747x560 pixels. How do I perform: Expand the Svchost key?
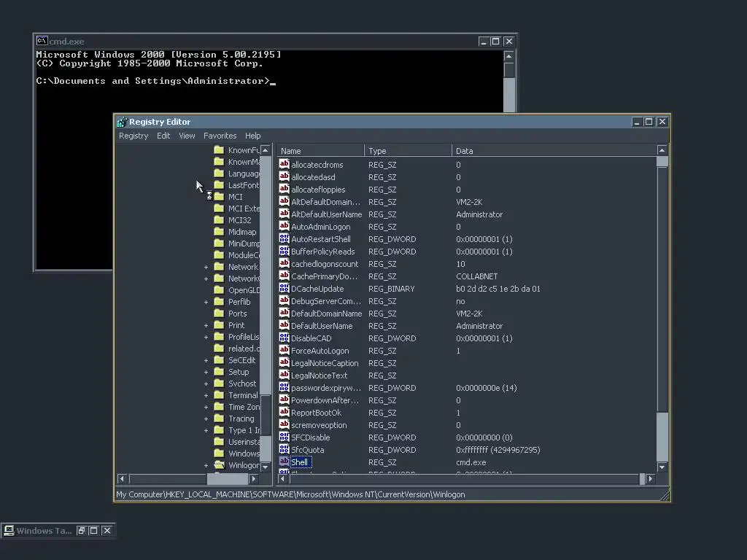206,384
